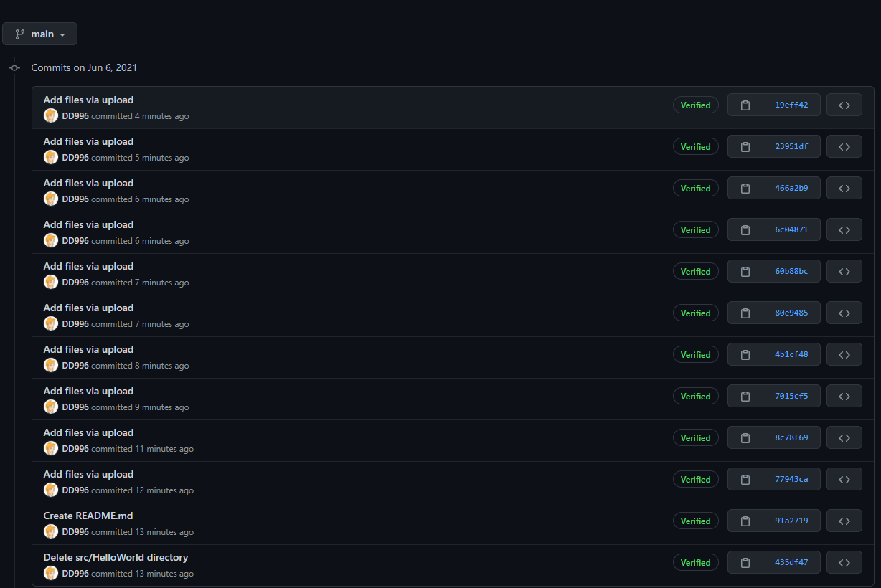This screenshot has height=588, width=881.
Task: Browse repository code at commit 23951df
Action: click(844, 146)
